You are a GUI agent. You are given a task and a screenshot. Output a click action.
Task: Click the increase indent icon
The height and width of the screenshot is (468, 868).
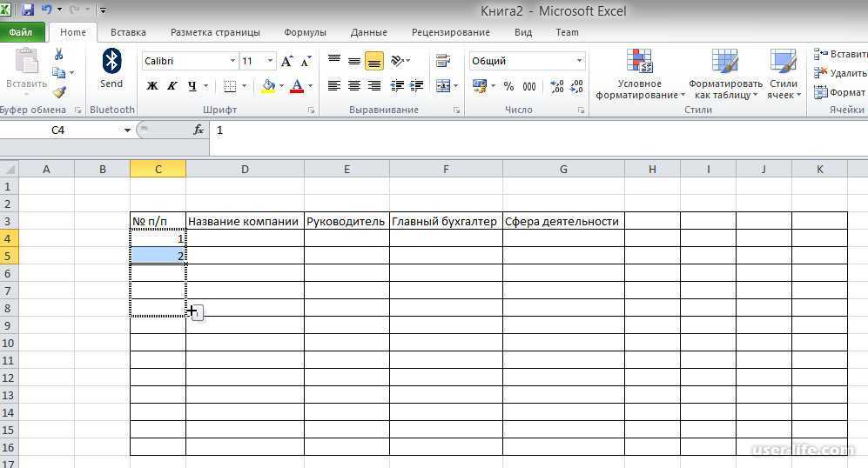tap(416, 85)
